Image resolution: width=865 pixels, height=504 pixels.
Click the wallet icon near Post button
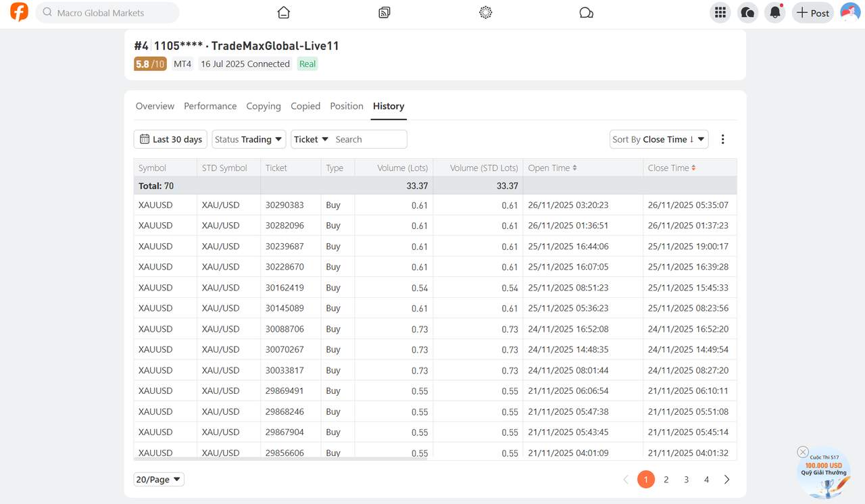(747, 11)
